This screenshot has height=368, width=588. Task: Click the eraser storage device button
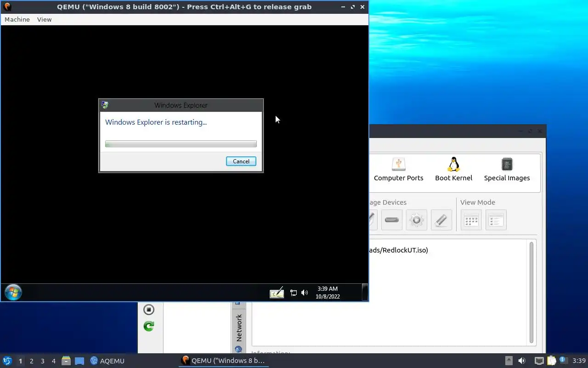click(x=441, y=220)
